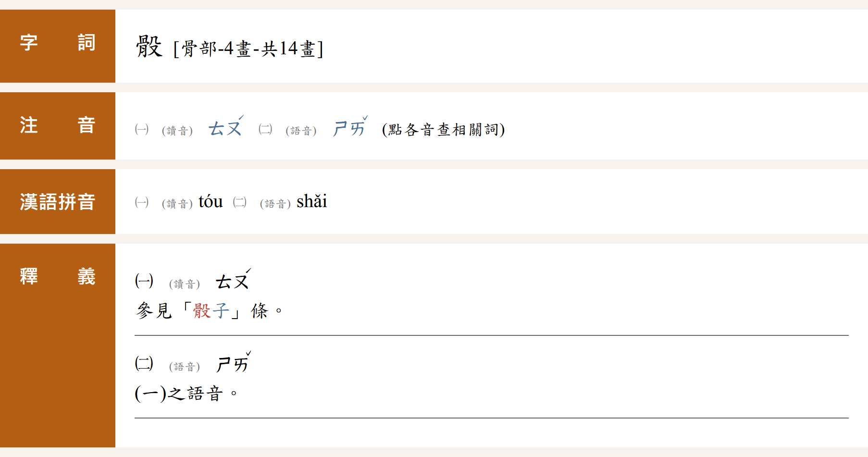The height and width of the screenshot is (457, 868).
Task: Click the 讀音 label in the 注音 row
Action: tap(177, 131)
